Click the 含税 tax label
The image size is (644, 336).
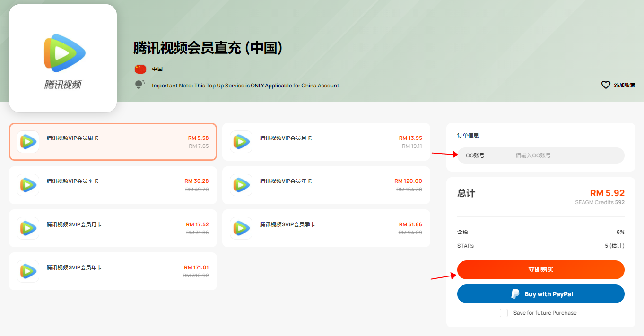tap(462, 232)
